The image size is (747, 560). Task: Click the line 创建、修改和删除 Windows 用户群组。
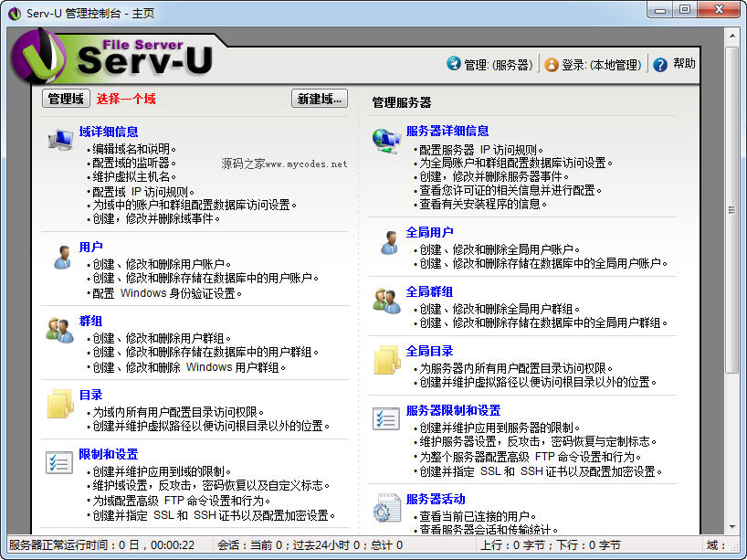click(x=189, y=367)
